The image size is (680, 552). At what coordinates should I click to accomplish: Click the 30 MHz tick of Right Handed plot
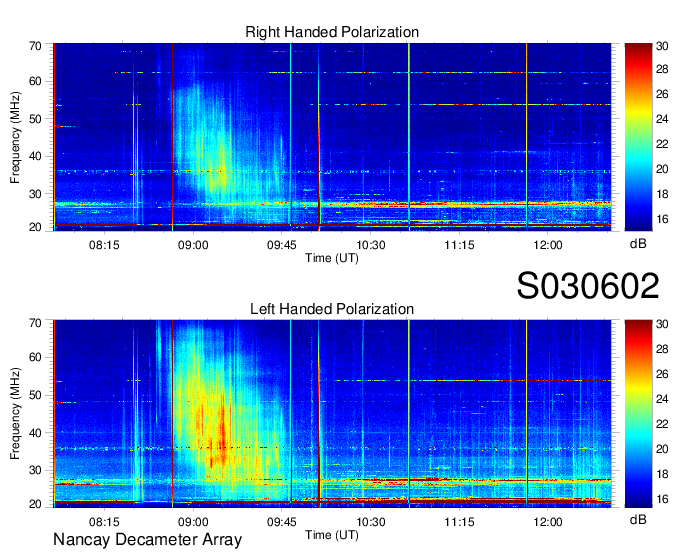[x=35, y=194]
